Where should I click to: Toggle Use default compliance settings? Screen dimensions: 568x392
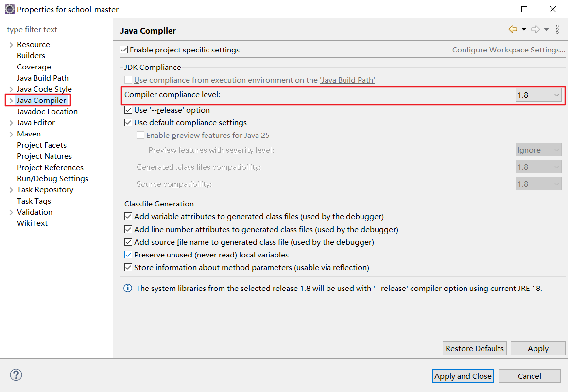click(129, 123)
